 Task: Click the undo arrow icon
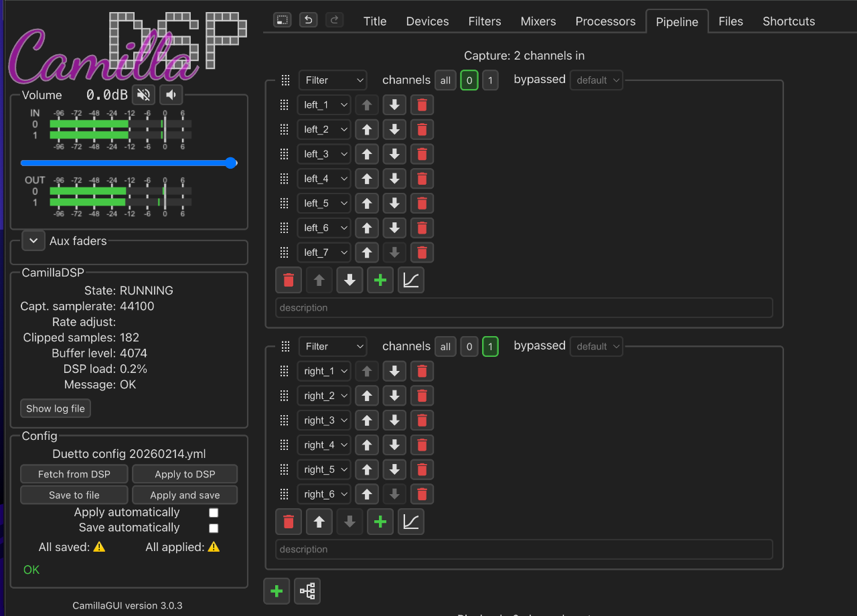(x=308, y=20)
